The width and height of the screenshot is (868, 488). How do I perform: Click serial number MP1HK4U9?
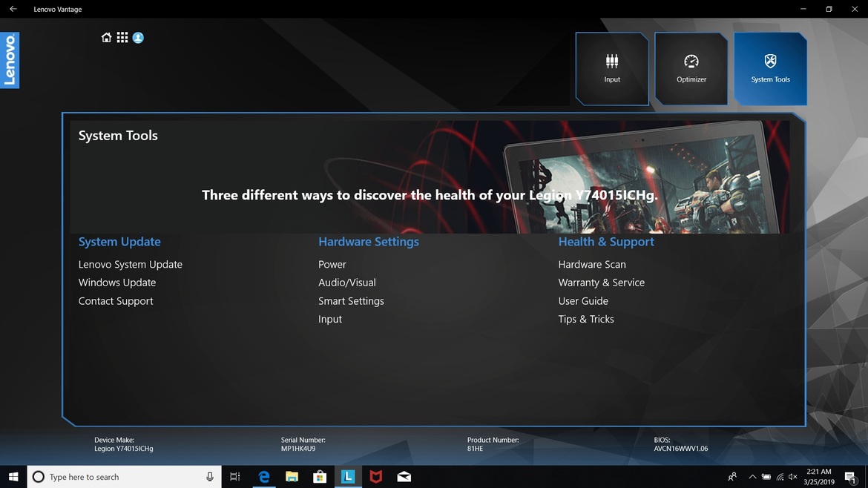(x=297, y=449)
